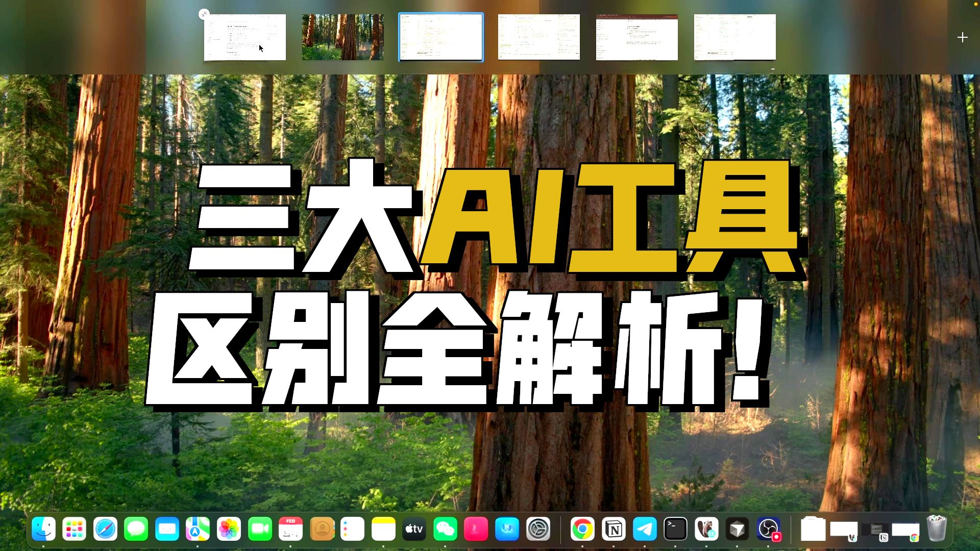Viewport: 980px width, 551px height.
Task: Open the Notion app icon
Action: click(x=614, y=530)
